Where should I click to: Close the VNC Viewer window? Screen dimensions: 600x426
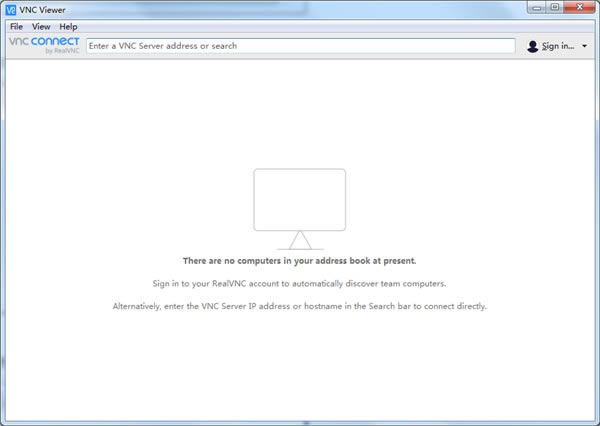point(579,7)
